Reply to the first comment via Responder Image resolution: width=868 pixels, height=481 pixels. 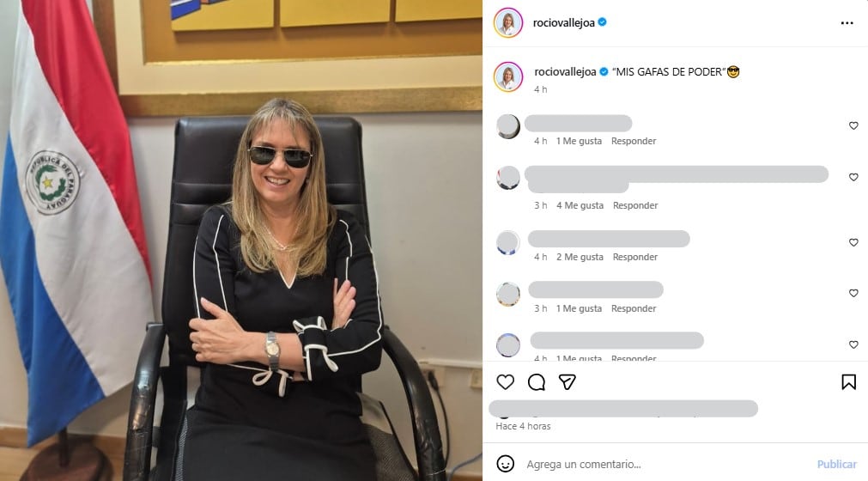coord(634,141)
